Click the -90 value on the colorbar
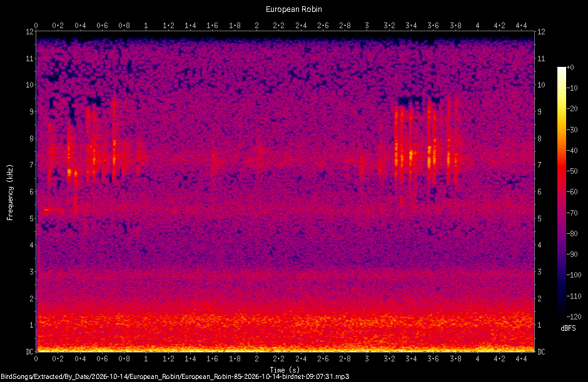 pos(572,254)
